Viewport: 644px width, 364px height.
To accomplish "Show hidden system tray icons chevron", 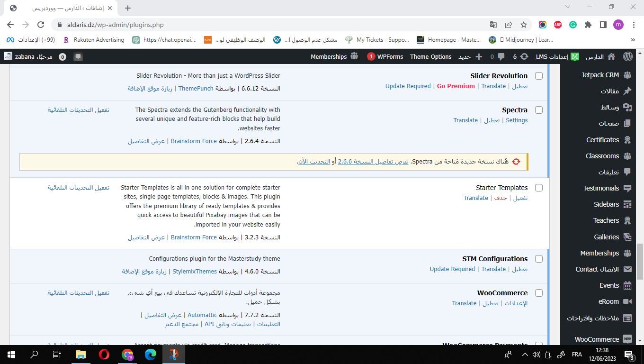I will coord(525,355).
